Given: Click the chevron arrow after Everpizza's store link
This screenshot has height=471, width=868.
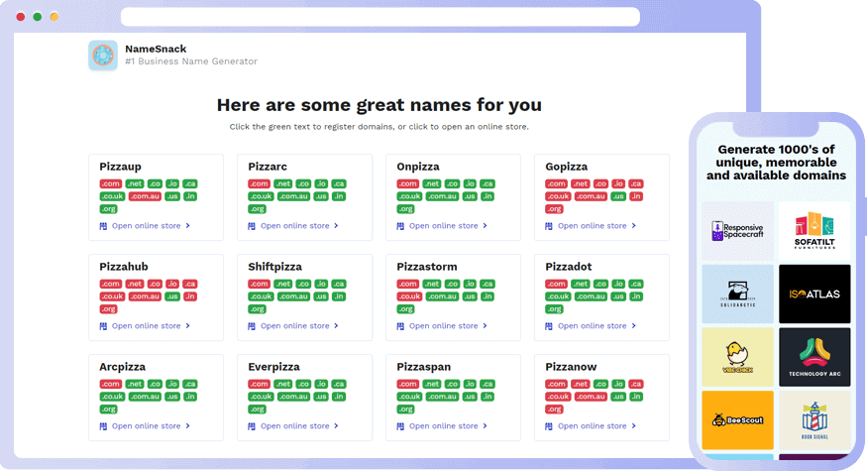Looking at the screenshot, I should tap(336, 426).
